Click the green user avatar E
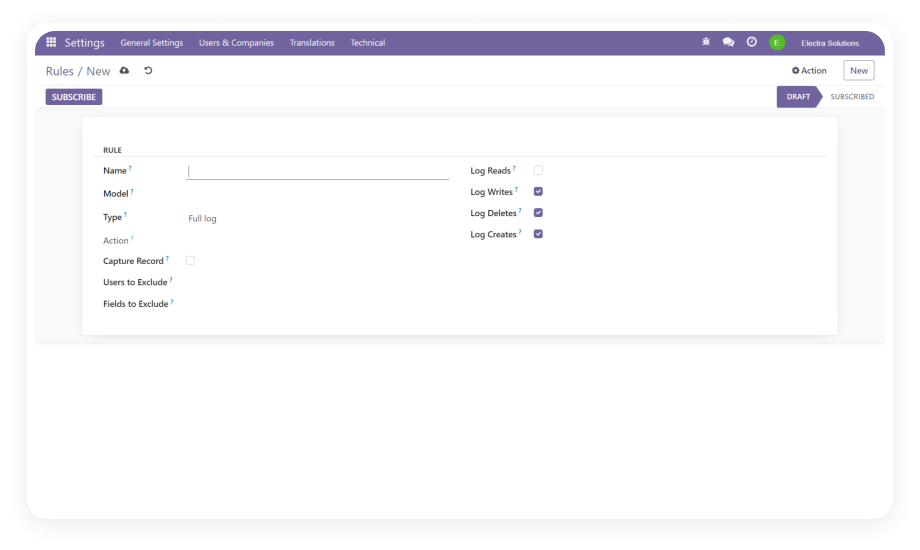Image resolution: width=920 pixels, height=550 pixels. click(777, 42)
